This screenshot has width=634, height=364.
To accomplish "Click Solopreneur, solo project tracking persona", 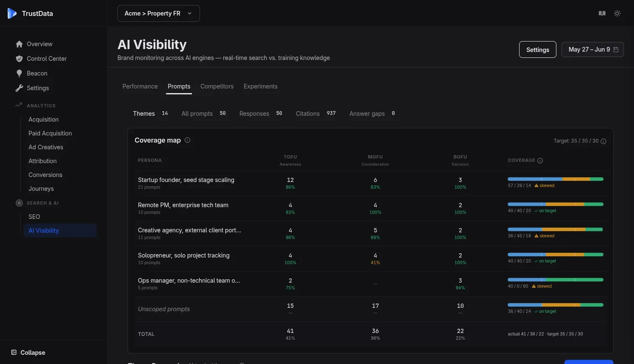I will [184, 255].
